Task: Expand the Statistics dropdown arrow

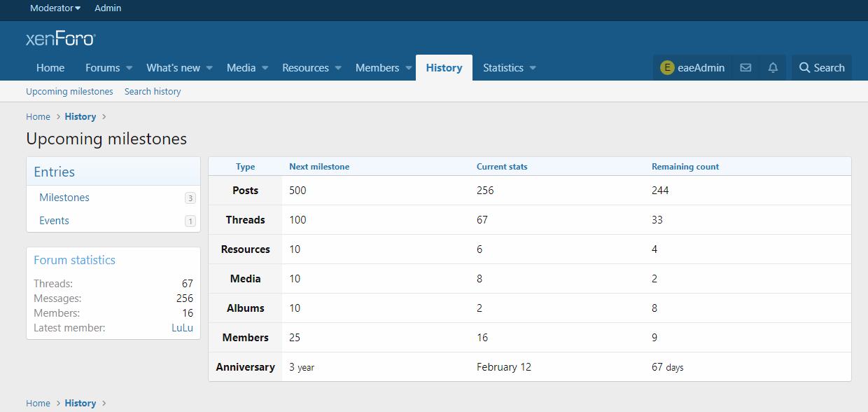Action: [x=533, y=68]
